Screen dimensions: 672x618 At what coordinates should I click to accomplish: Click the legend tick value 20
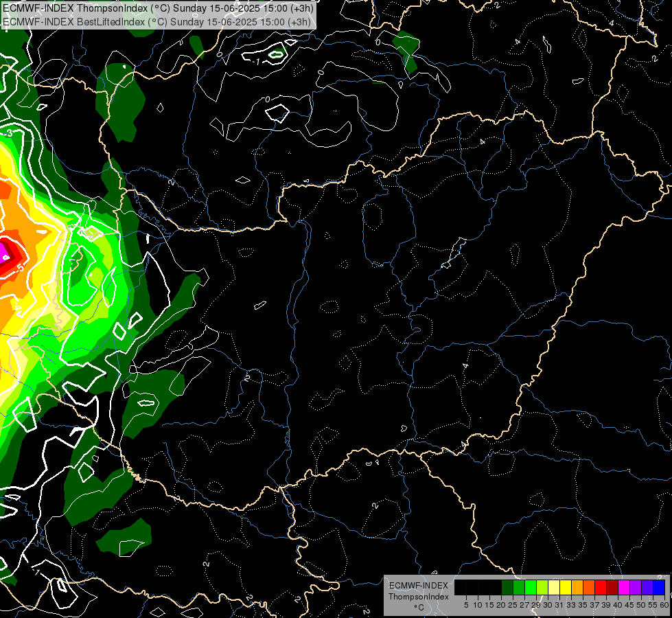(501, 605)
